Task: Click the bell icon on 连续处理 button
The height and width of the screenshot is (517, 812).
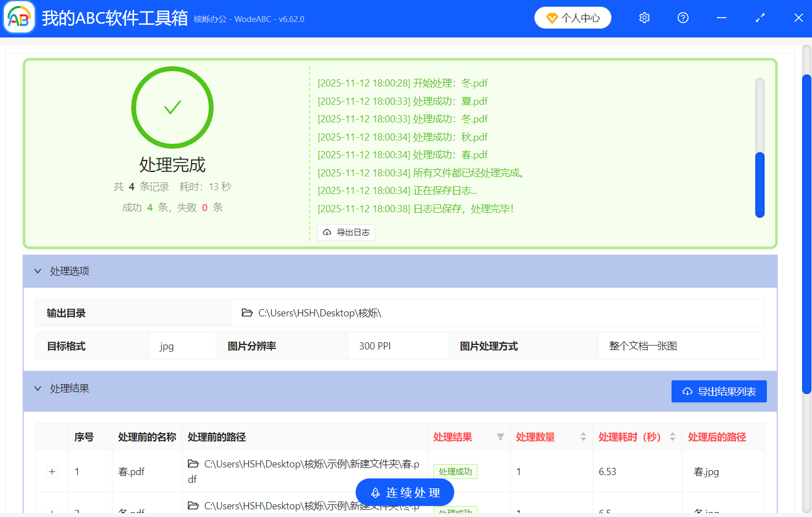Action: click(x=375, y=493)
